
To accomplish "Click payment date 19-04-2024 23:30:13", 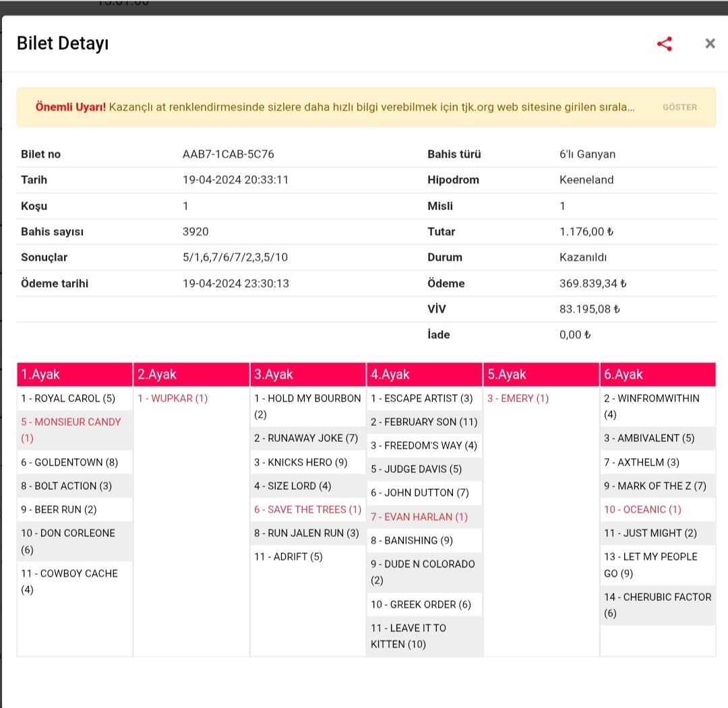I will (235, 284).
